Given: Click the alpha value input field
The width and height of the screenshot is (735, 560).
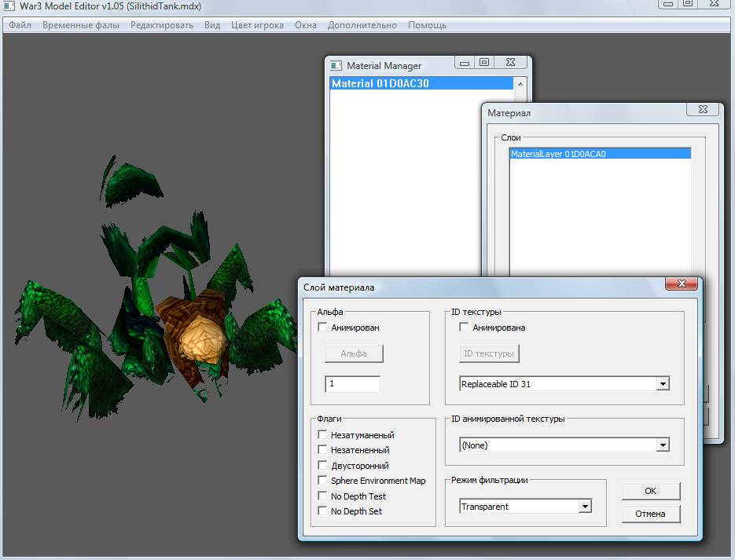Looking at the screenshot, I should [352, 384].
